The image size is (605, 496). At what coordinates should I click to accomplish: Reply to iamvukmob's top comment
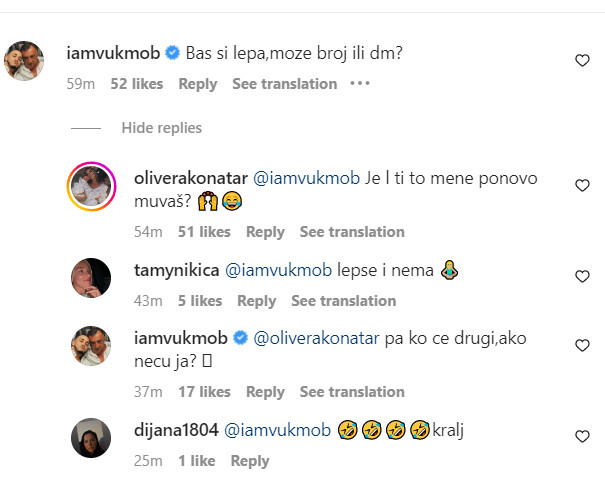[198, 84]
